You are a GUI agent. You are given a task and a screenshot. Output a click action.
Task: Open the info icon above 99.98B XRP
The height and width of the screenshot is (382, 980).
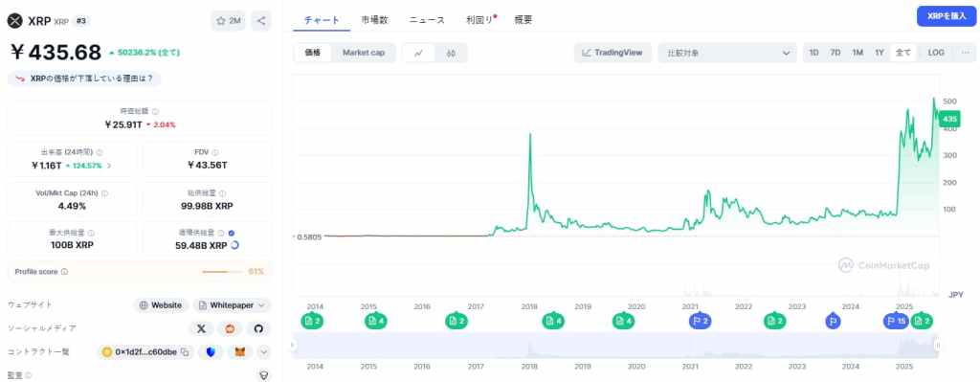point(222,193)
